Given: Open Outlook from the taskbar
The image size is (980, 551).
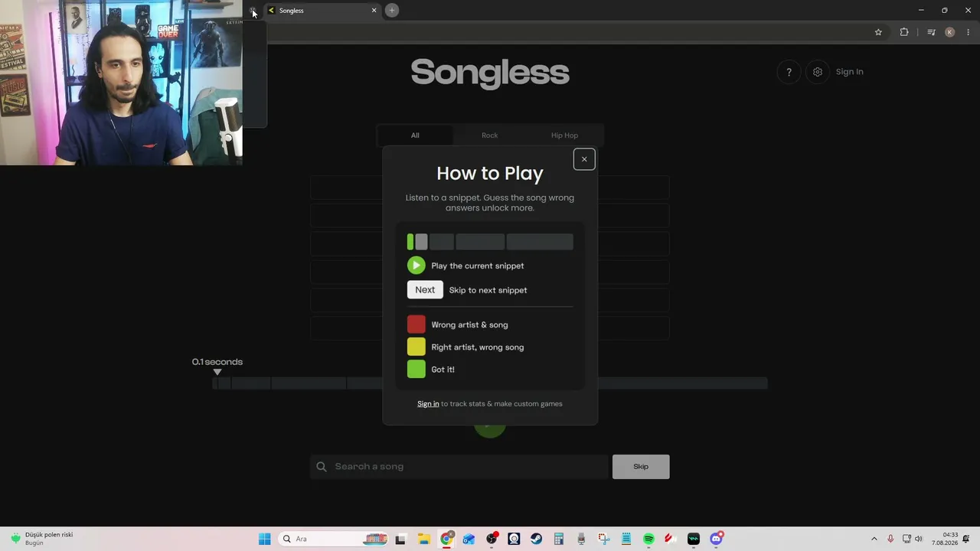Looking at the screenshot, I should pyautogui.click(x=469, y=539).
